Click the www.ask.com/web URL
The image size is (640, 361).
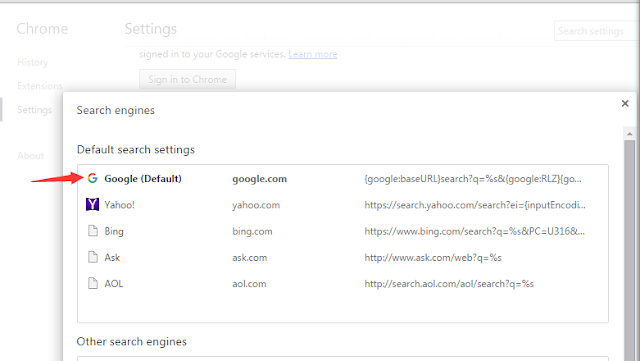pos(433,257)
